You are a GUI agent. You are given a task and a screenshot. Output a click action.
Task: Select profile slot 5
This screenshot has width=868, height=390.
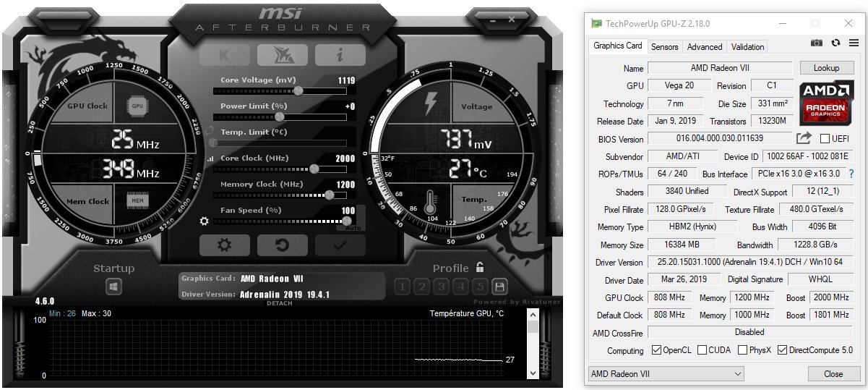[480, 287]
